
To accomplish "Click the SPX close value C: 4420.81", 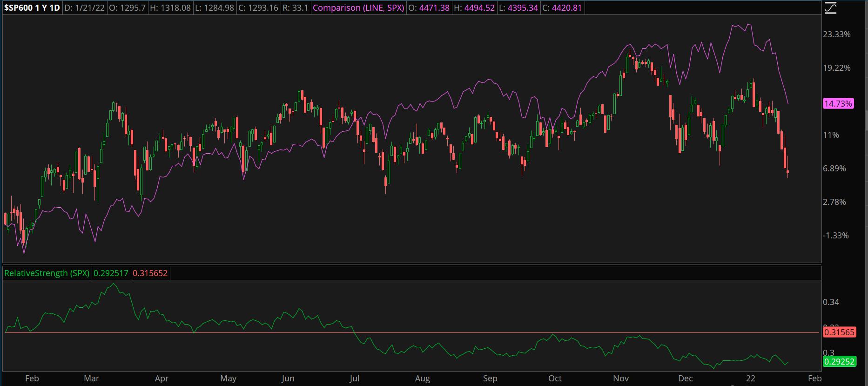I will (562, 8).
